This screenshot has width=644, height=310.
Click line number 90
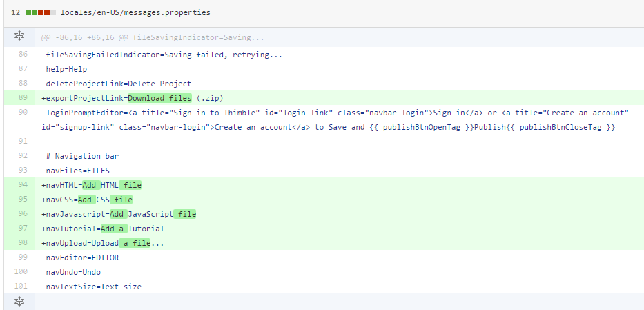23,112
